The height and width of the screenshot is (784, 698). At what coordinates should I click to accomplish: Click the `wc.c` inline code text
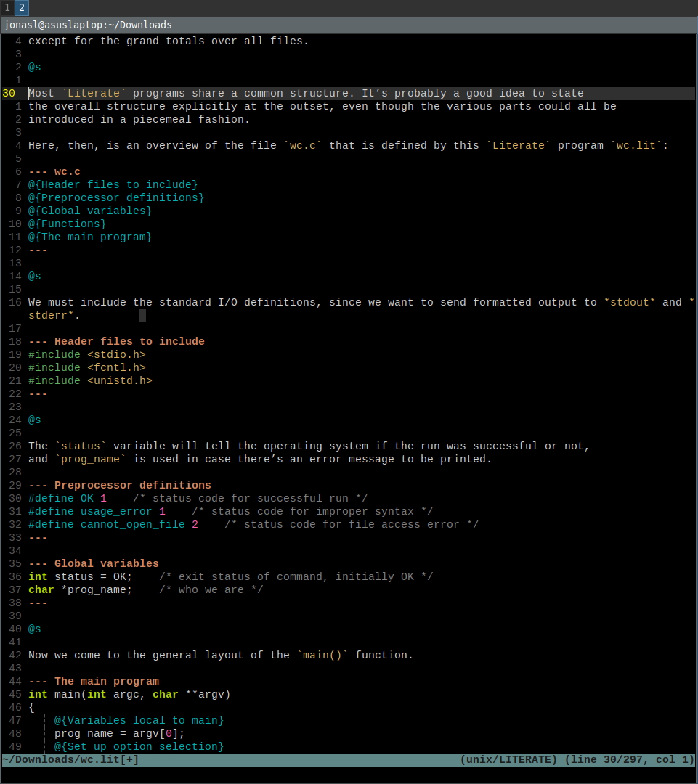tap(303, 145)
